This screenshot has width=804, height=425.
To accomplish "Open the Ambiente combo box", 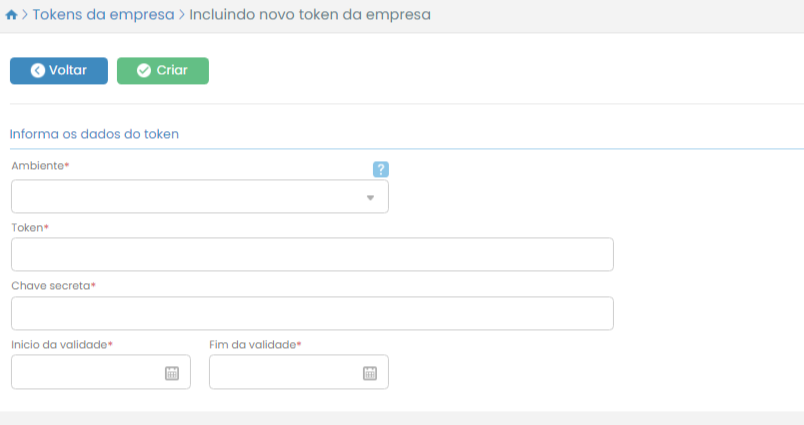I will (x=190, y=197).
